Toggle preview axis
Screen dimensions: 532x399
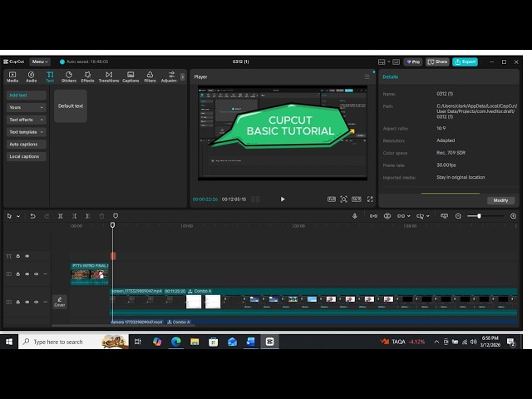coord(421,216)
